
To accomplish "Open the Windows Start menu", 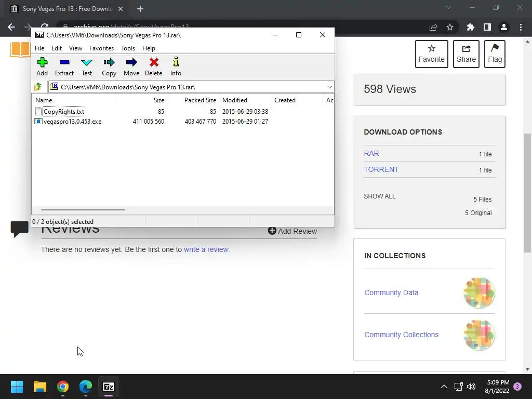I will pos(17,387).
